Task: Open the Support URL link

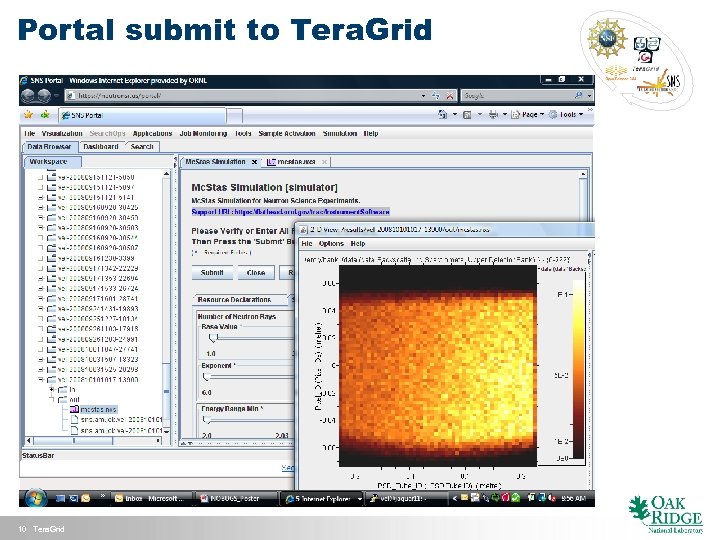Action: pyautogui.click(x=291, y=212)
